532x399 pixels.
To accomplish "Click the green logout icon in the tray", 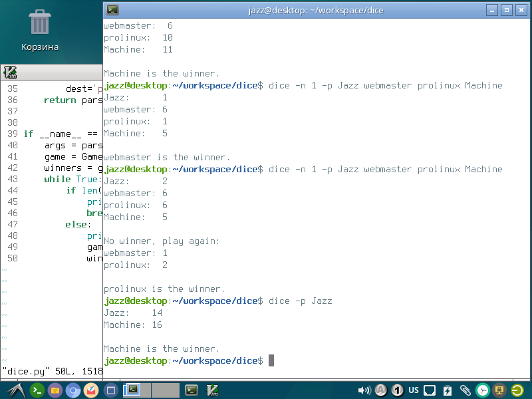I will click(x=517, y=390).
